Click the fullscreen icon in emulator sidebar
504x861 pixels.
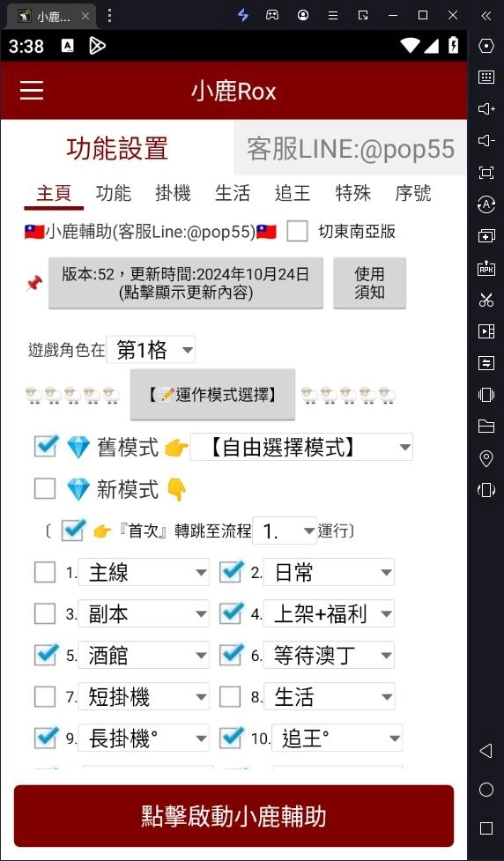tap(485, 173)
